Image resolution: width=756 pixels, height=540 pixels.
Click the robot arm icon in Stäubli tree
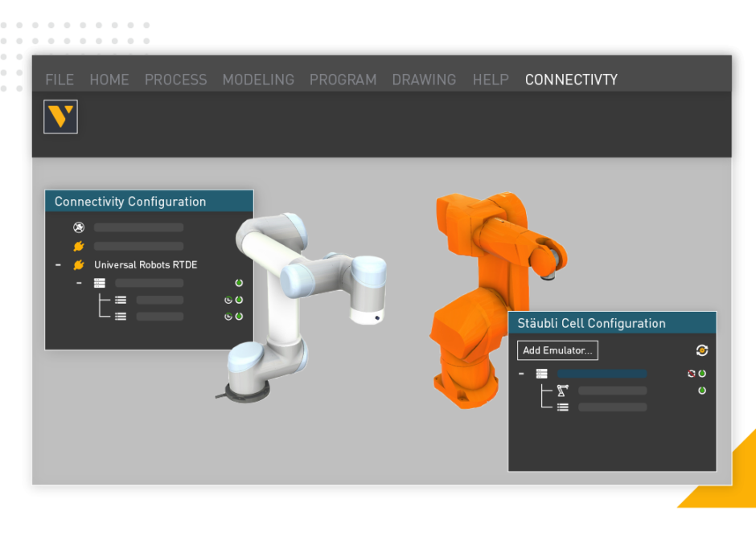[x=562, y=391]
